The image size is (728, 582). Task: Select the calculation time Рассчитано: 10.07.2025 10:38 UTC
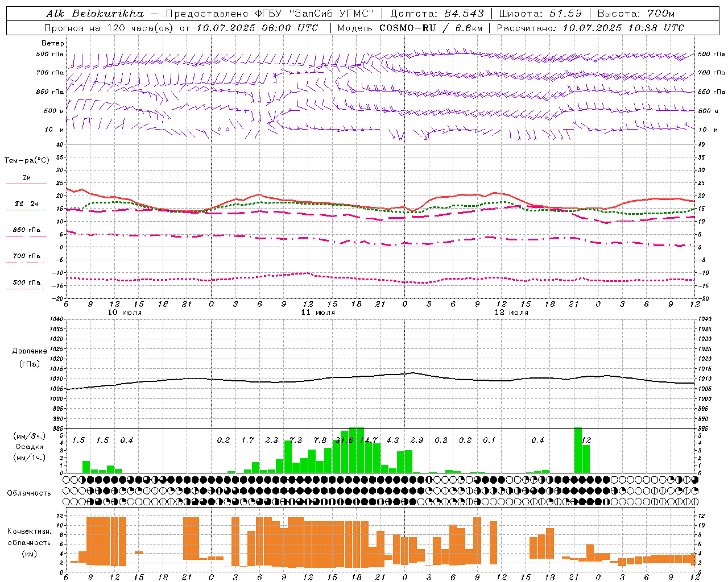[590, 28]
